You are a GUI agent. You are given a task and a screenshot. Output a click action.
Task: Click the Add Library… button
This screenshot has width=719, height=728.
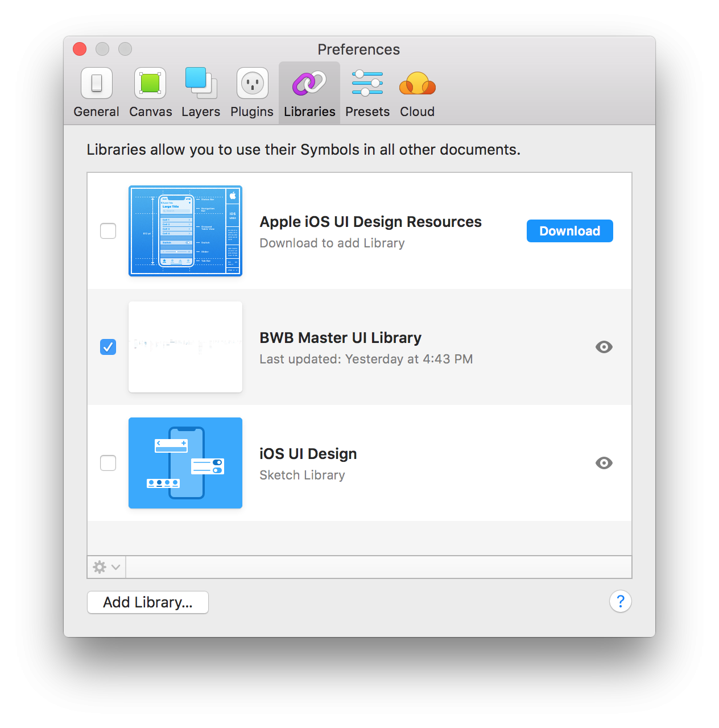click(148, 602)
